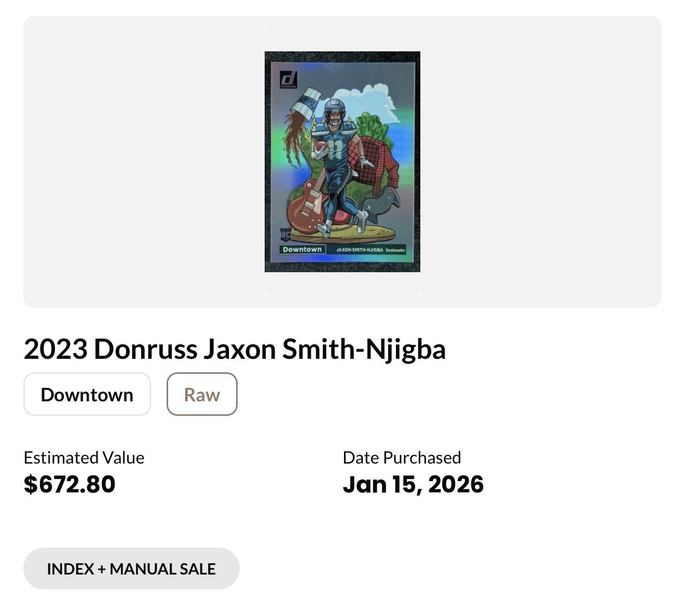Screen dimensions: 685x616
Task: Select the Downtown tag chip
Action: pos(87,395)
